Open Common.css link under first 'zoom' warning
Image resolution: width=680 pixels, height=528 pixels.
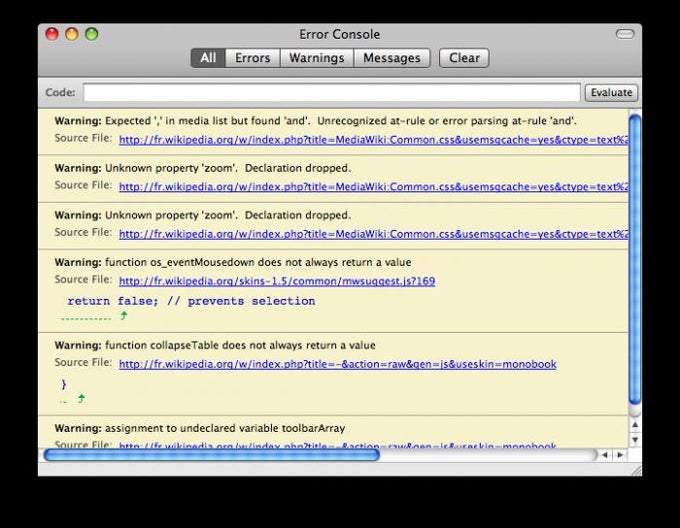[x=373, y=186]
